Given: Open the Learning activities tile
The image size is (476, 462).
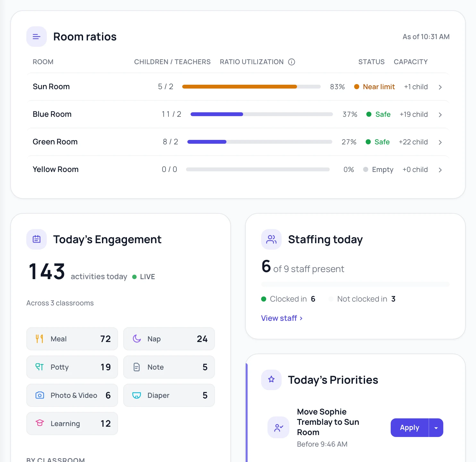Looking at the screenshot, I should pyautogui.click(x=72, y=424).
